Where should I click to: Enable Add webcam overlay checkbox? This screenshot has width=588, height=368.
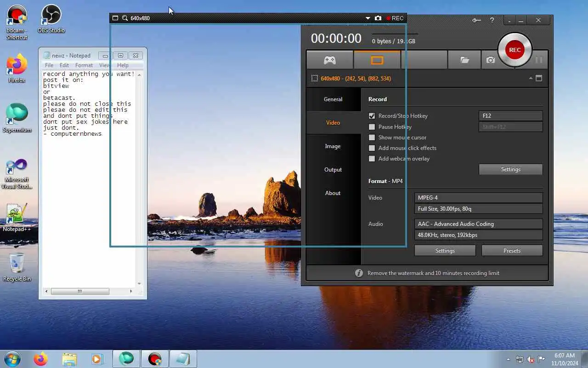click(x=372, y=159)
